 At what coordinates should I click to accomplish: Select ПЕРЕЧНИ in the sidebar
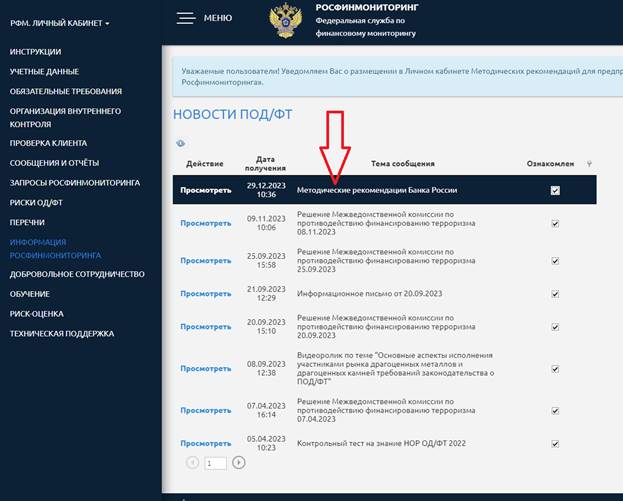pos(27,222)
